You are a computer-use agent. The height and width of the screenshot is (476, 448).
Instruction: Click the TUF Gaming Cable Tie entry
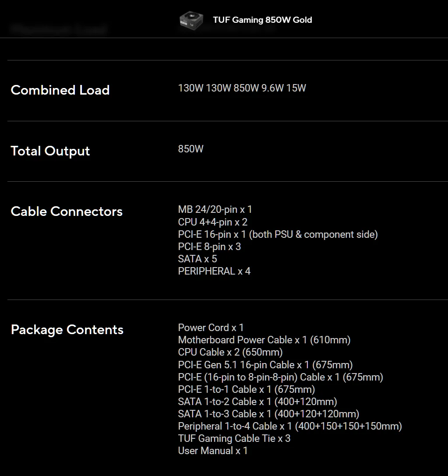click(234, 438)
